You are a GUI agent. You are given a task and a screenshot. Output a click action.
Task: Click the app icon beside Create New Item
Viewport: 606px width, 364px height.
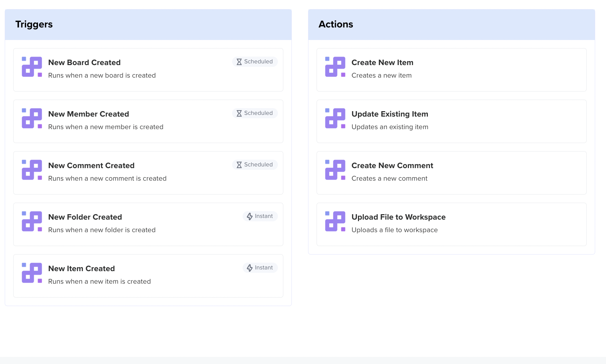pyautogui.click(x=335, y=67)
